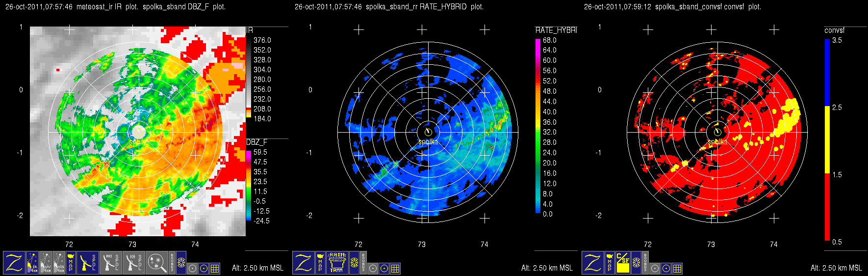The height and width of the screenshot is (276, 868).
Task: Click the blue segment of the convsf color bar
Action: click(x=827, y=73)
